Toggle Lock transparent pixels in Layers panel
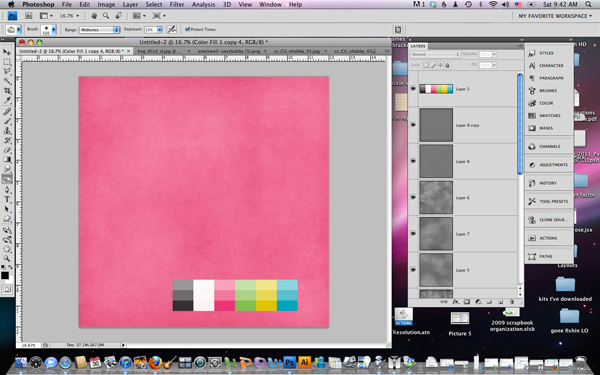The width and height of the screenshot is (600, 375). (426, 65)
